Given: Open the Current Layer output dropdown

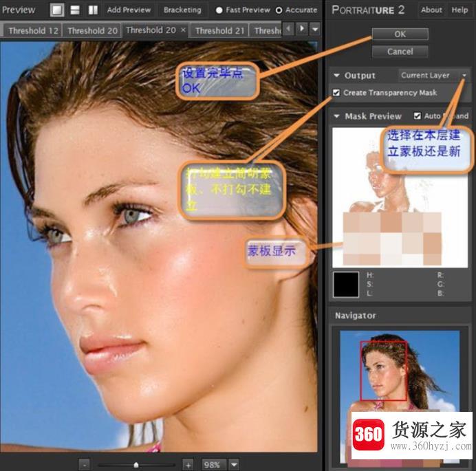Looking at the screenshot, I should pos(434,75).
